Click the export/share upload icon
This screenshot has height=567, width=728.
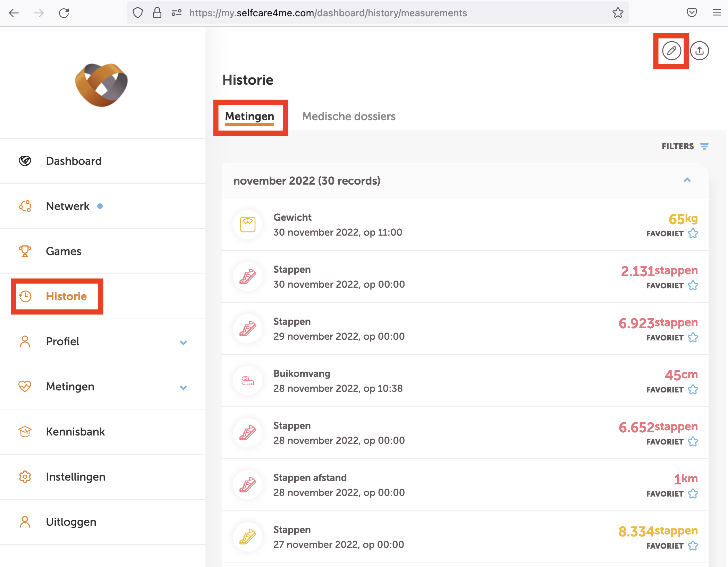699,51
